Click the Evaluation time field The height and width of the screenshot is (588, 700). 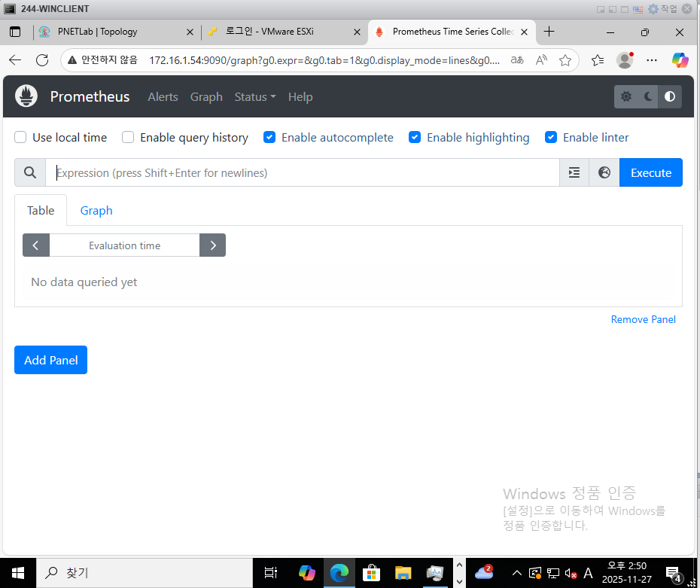pos(124,245)
